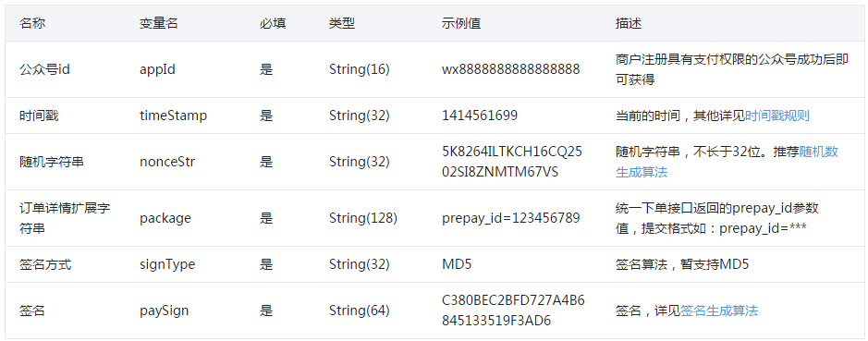Click the package variable name cell
The width and height of the screenshot is (868, 341).
coord(165,218)
